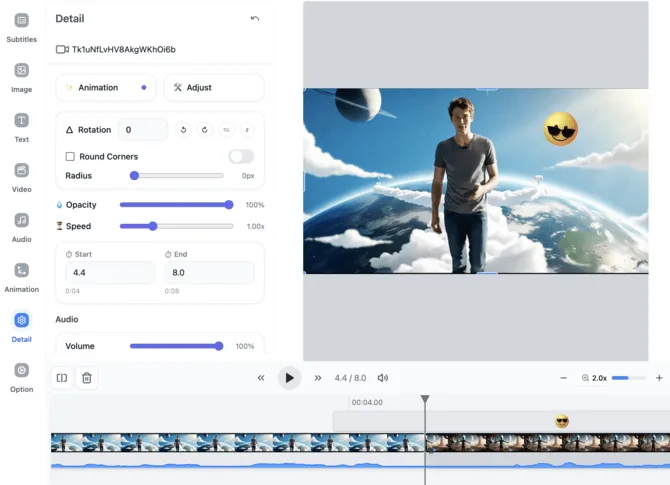This screenshot has height=485, width=670.
Task: Click the Audio section heading
Action: click(67, 319)
